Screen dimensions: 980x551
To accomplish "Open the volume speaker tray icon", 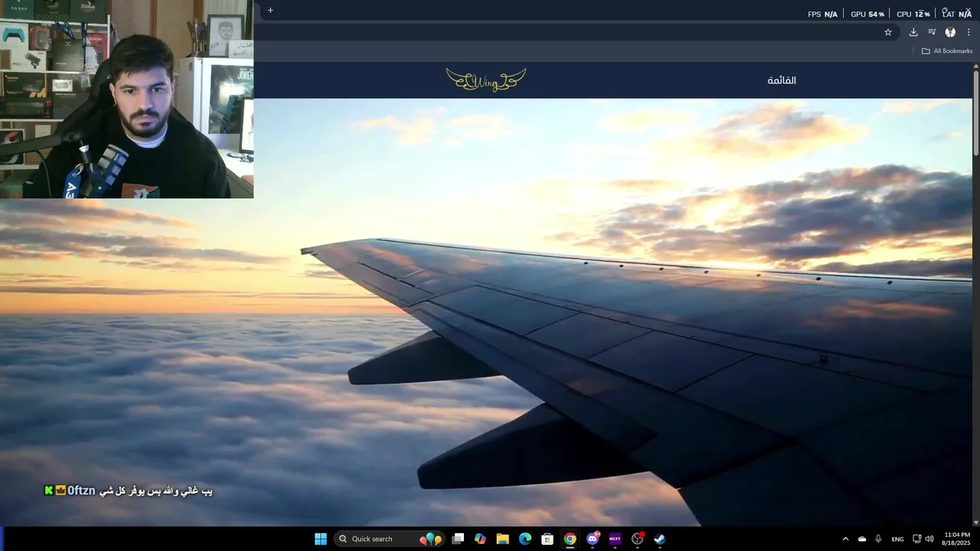I will pyautogui.click(x=929, y=539).
